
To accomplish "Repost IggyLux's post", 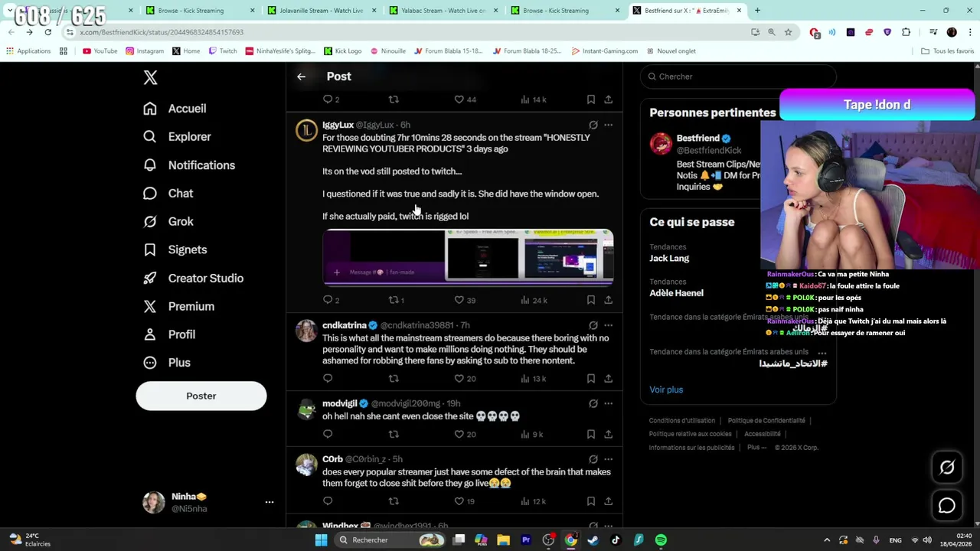I will point(396,300).
